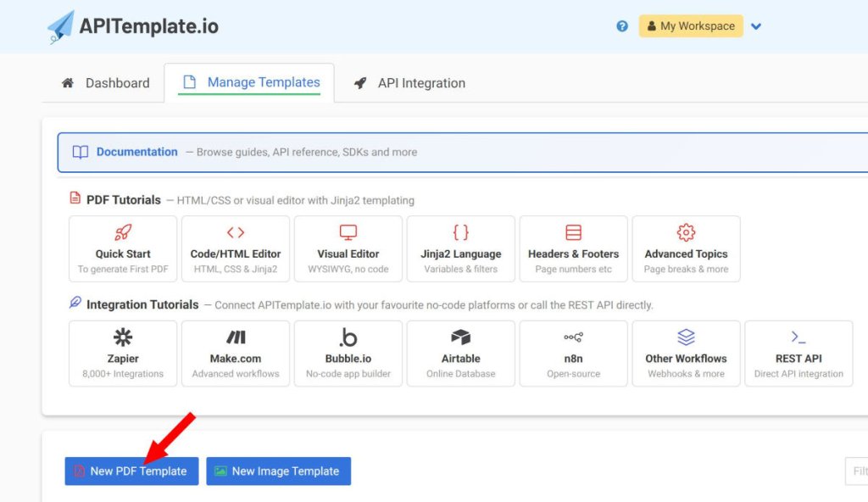
Task: Click the APITemplate.io paper plane logo
Action: coord(61,26)
